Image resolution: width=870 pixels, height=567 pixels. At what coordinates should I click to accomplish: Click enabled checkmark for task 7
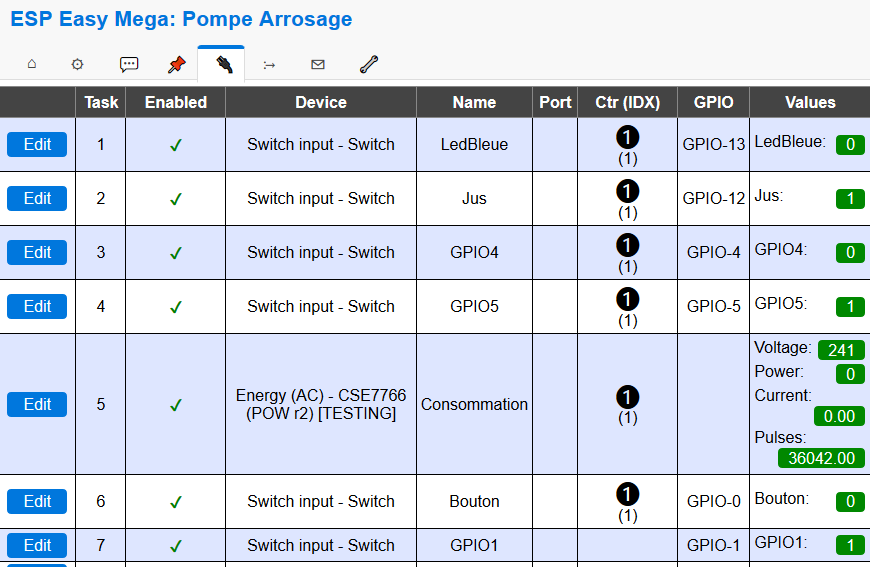[x=175, y=546]
